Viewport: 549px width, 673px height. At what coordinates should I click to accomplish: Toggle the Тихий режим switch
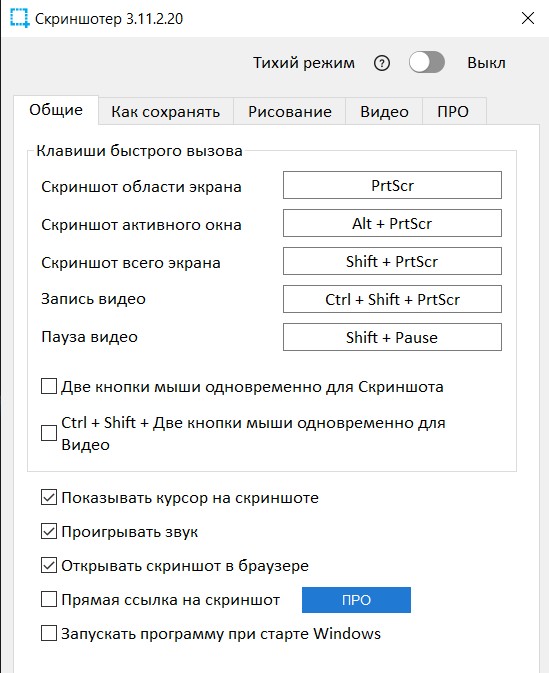click(x=427, y=63)
